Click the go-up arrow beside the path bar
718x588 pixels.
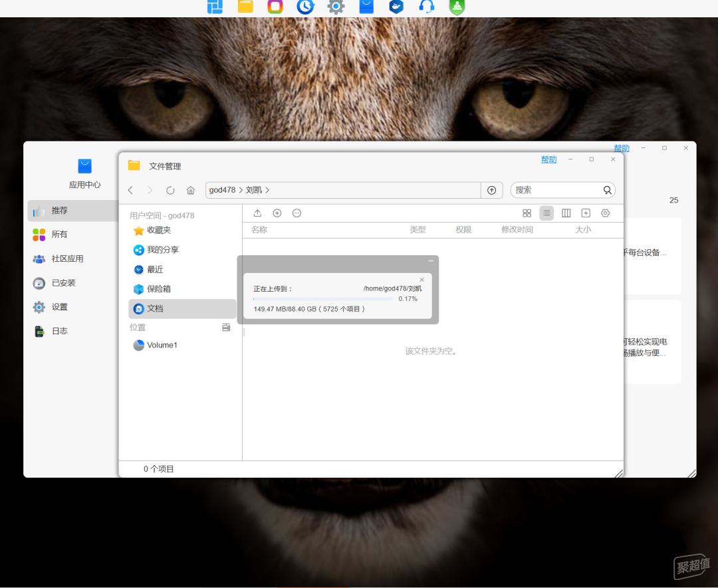(x=491, y=190)
